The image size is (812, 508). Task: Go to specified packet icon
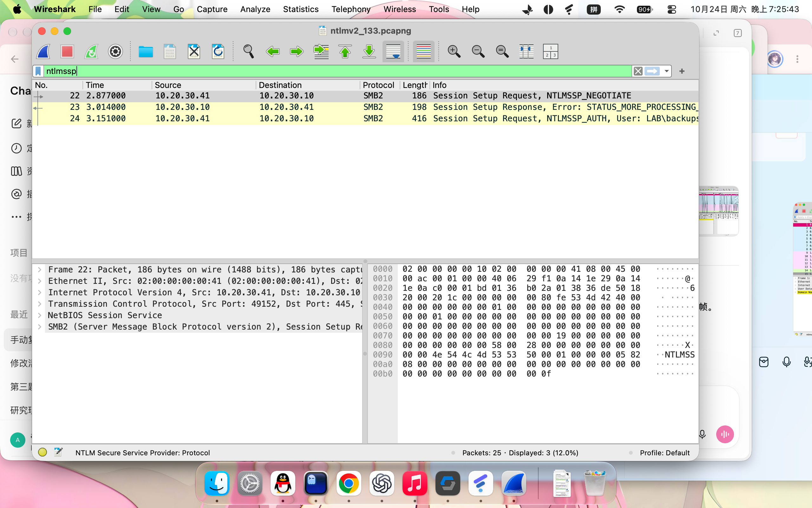[x=321, y=51]
